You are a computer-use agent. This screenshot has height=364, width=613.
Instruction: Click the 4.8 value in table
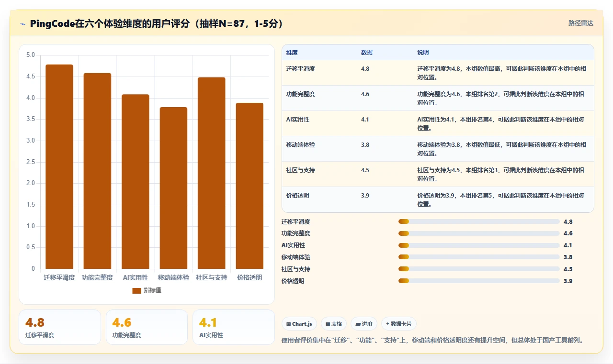[365, 69]
